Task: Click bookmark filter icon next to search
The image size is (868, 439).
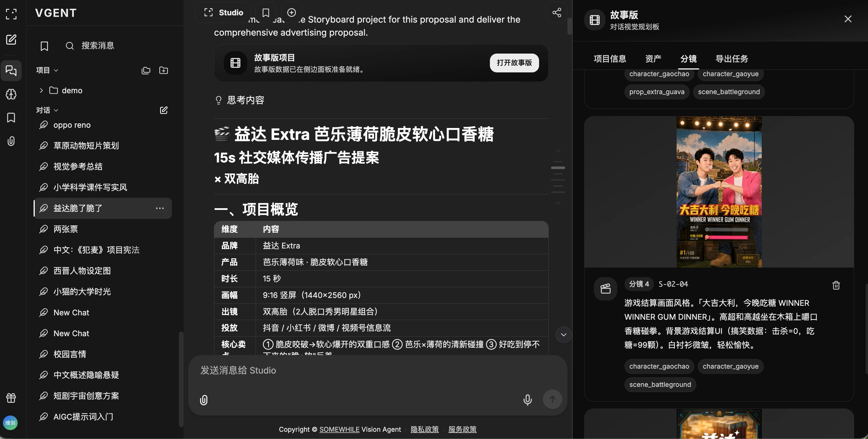Action: tap(44, 46)
